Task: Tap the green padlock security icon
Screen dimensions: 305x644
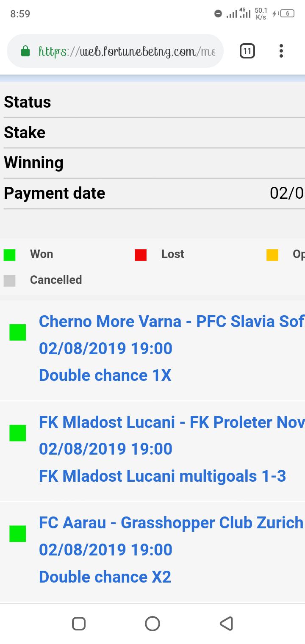Action: click(25, 51)
